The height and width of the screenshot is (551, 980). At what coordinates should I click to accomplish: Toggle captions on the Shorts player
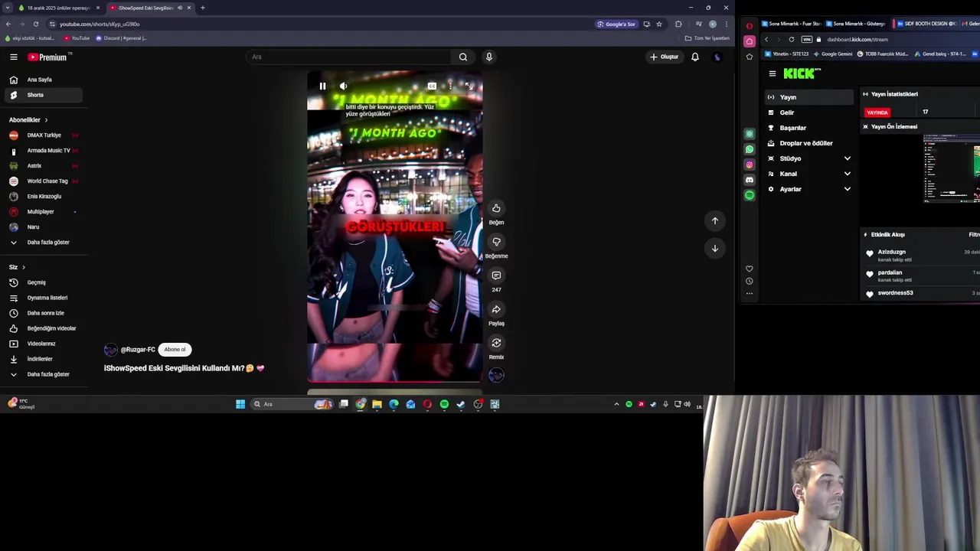point(432,86)
